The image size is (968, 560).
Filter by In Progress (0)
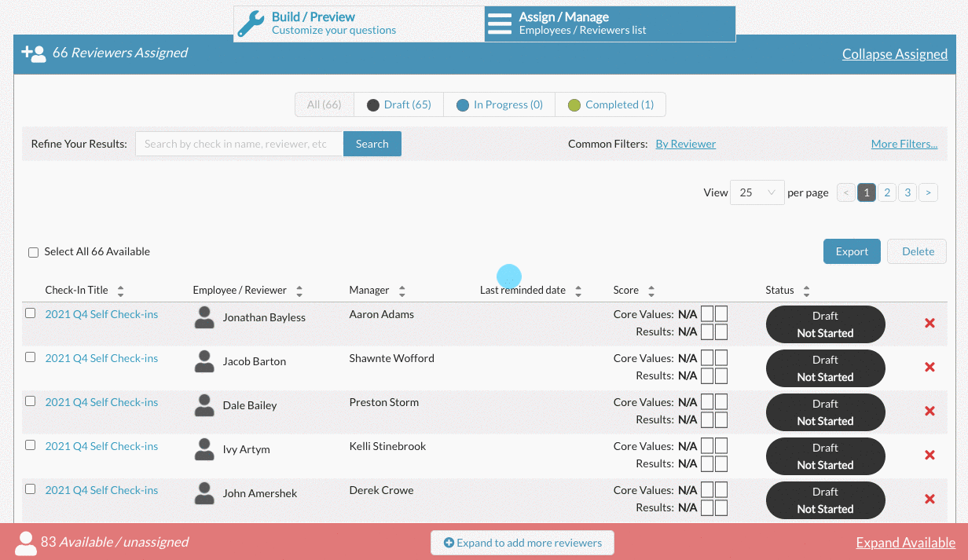tap(500, 104)
